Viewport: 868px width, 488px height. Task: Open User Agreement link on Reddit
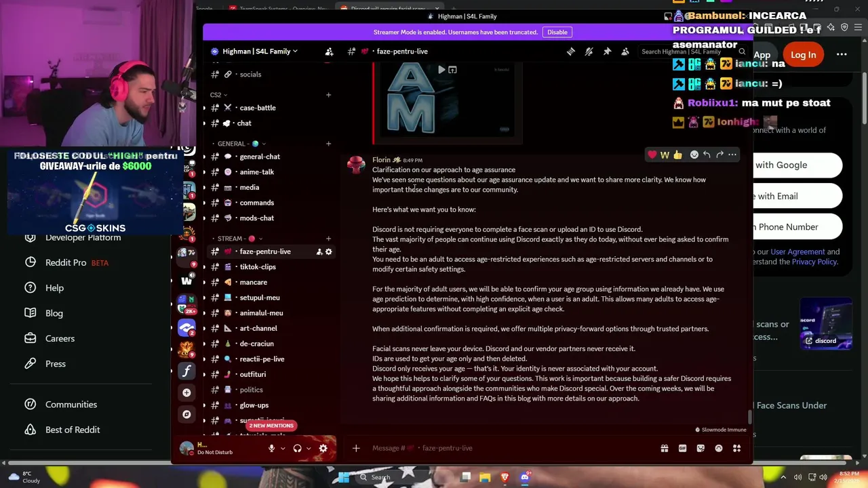[797, 251]
